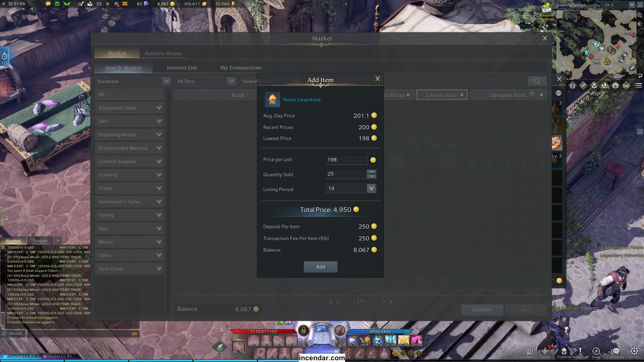Expand the Engraving Recipe category

(x=129, y=135)
